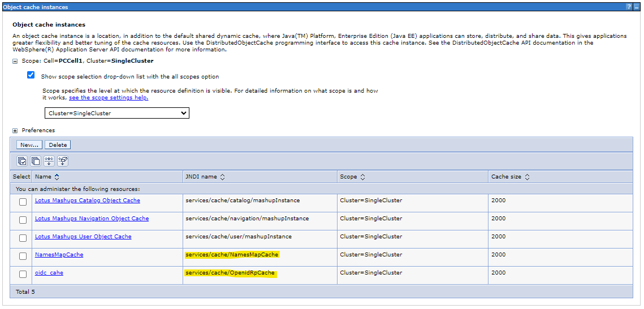Image resolution: width=644 pixels, height=309 pixels.
Task: Click the New... button
Action: [x=29, y=145]
